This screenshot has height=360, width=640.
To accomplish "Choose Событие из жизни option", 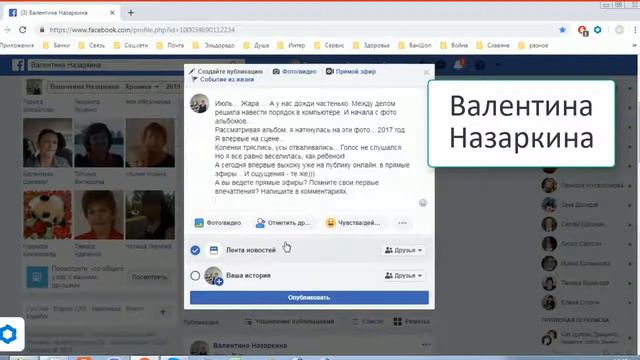I will tap(223, 79).
